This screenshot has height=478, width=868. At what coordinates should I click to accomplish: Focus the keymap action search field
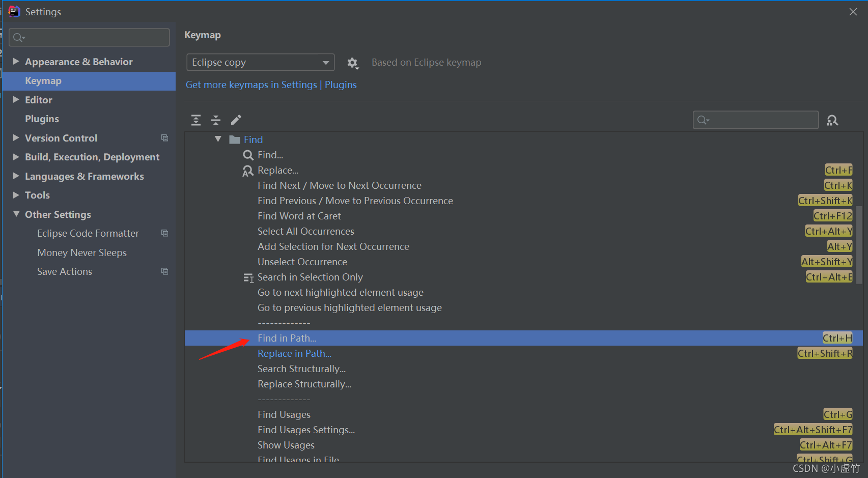point(755,120)
